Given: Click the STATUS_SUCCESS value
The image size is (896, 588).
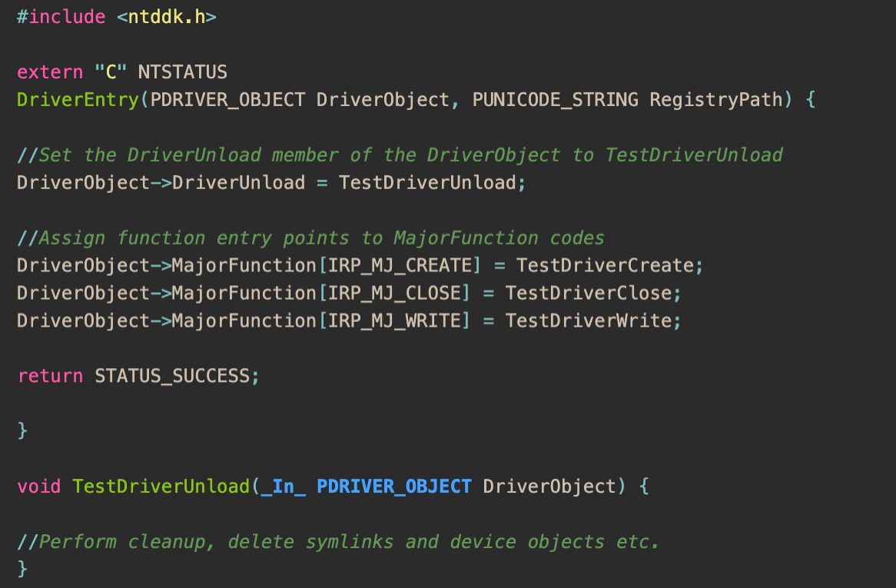Looking at the screenshot, I should (x=172, y=376).
